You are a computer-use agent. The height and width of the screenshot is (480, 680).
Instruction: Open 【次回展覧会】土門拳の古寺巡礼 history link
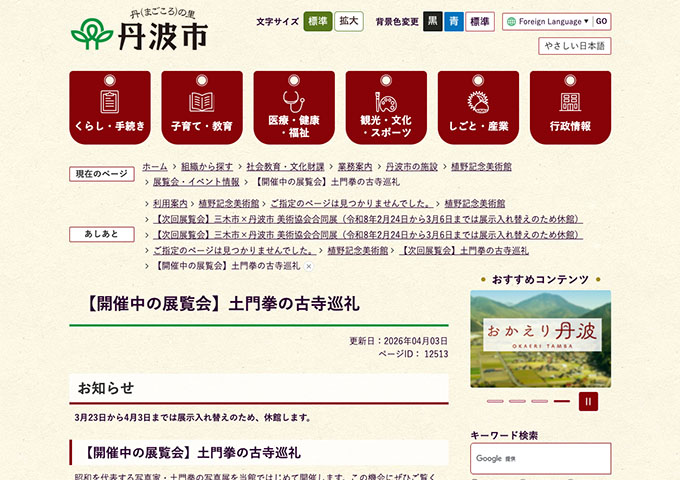tap(464, 251)
